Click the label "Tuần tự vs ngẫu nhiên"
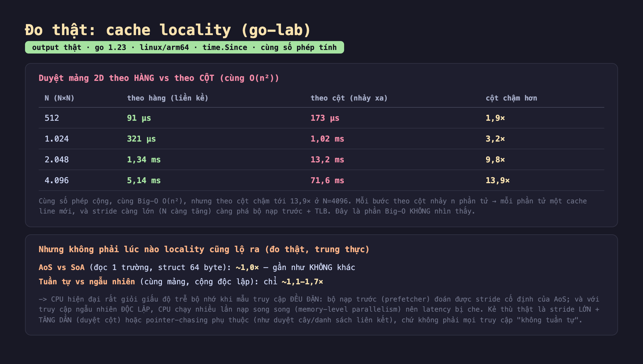643x364 pixels. (x=87, y=282)
